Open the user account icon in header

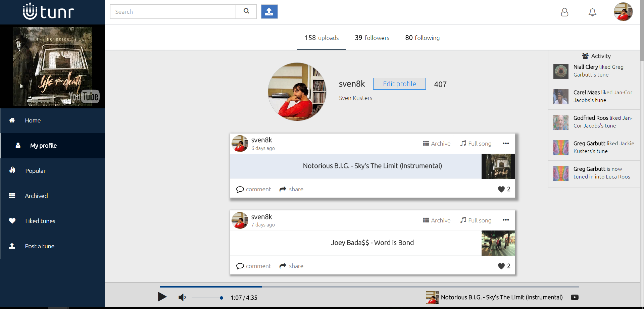(564, 12)
